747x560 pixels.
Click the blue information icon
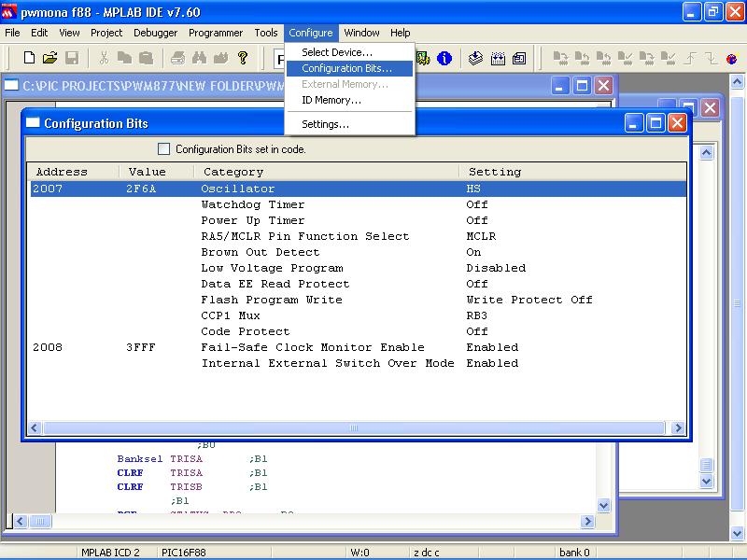pos(444,58)
